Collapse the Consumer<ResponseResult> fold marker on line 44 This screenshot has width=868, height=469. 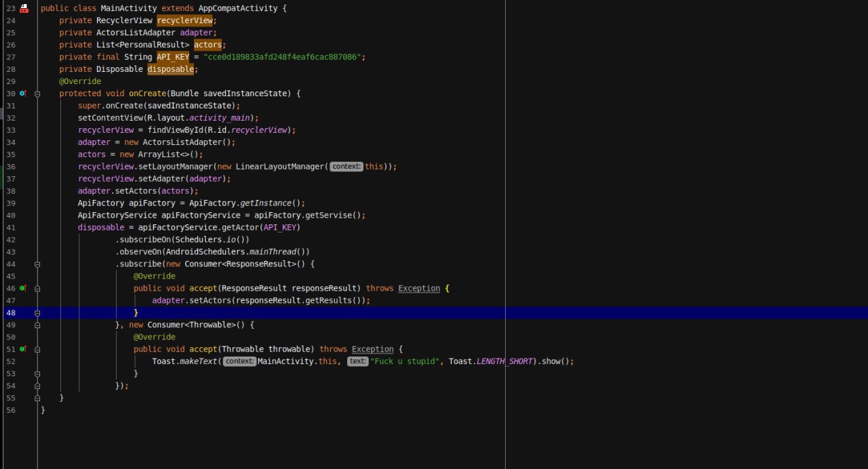pos(37,264)
